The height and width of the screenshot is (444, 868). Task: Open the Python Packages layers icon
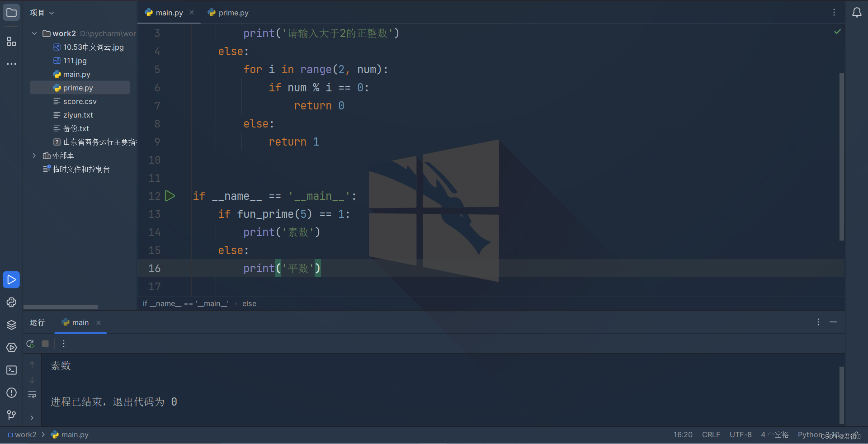tap(11, 325)
